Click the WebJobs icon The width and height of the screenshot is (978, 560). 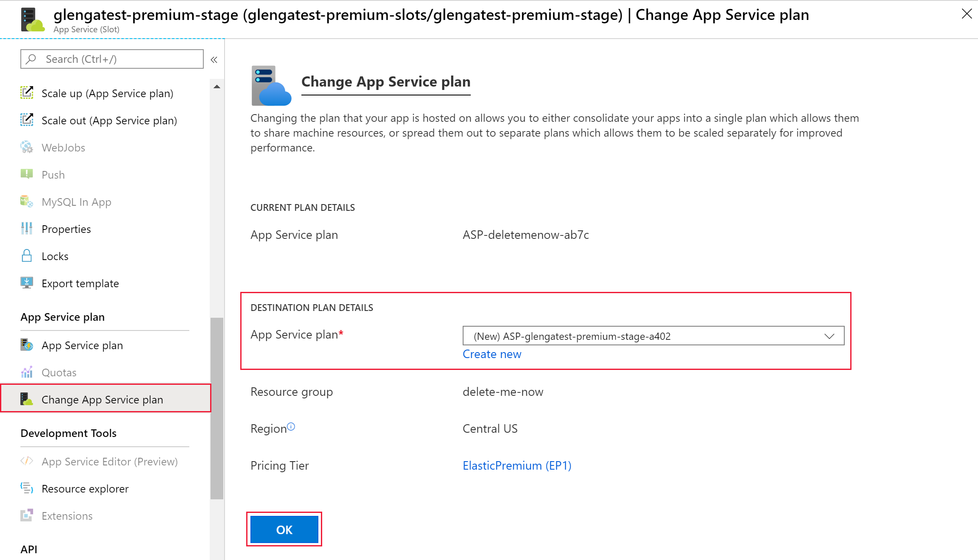[27, 147]
